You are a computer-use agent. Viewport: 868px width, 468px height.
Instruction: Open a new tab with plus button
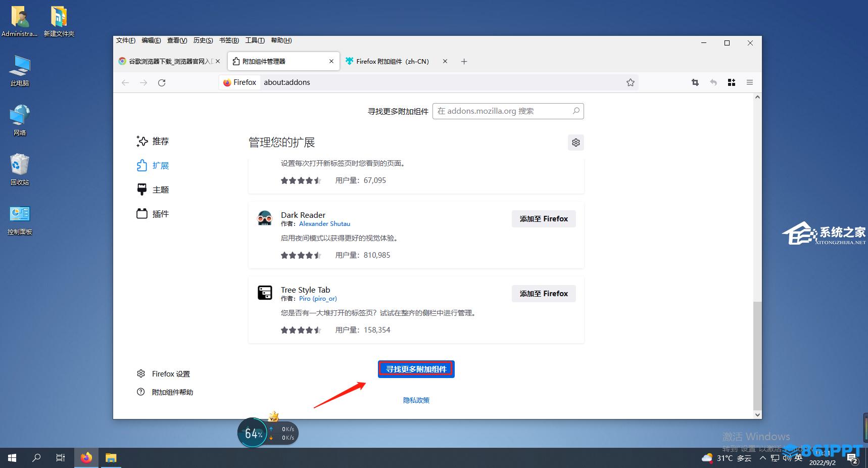(464, 61)
